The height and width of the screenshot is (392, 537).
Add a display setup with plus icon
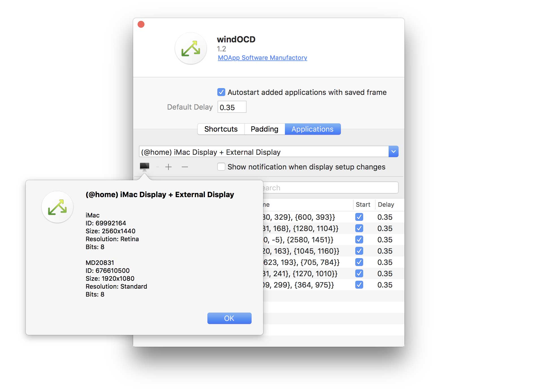(168, 167)
